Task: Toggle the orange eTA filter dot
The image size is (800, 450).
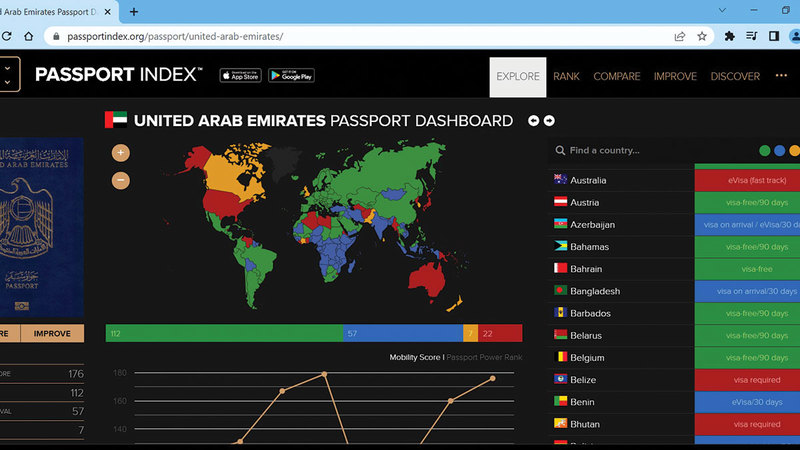Action: [795, 151]
